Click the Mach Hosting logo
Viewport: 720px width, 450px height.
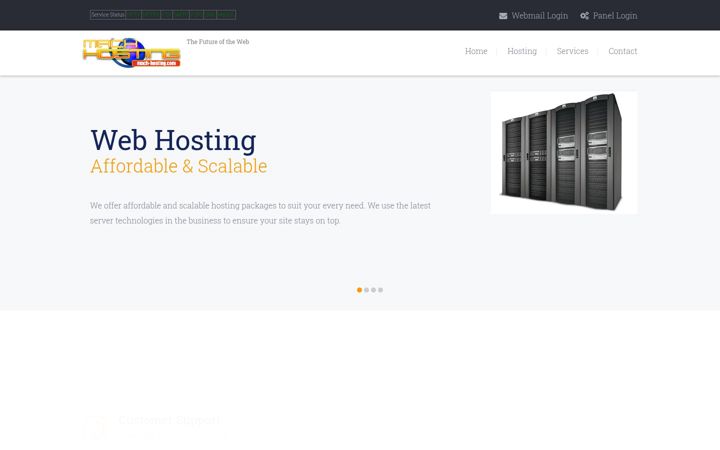(x=131, y=52)
